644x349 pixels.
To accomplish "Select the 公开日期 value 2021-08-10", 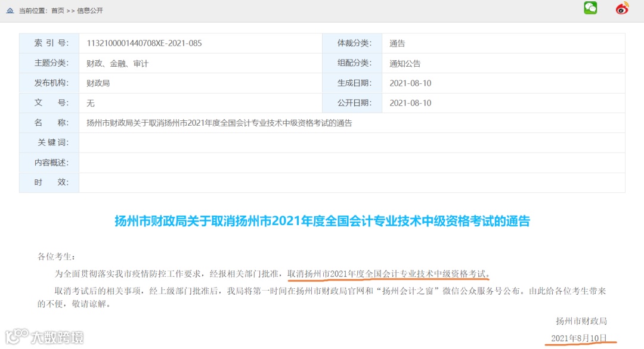I will click(x=410, y=103).
